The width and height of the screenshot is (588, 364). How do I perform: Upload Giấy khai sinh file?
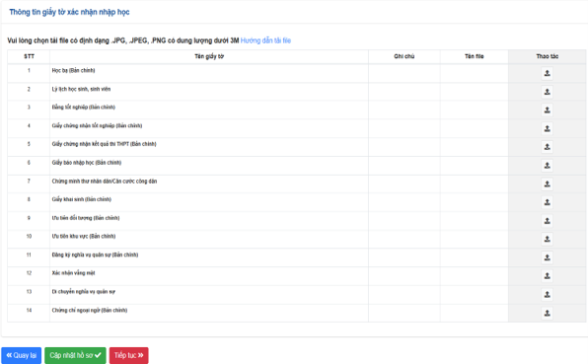(x=548, y=202)
